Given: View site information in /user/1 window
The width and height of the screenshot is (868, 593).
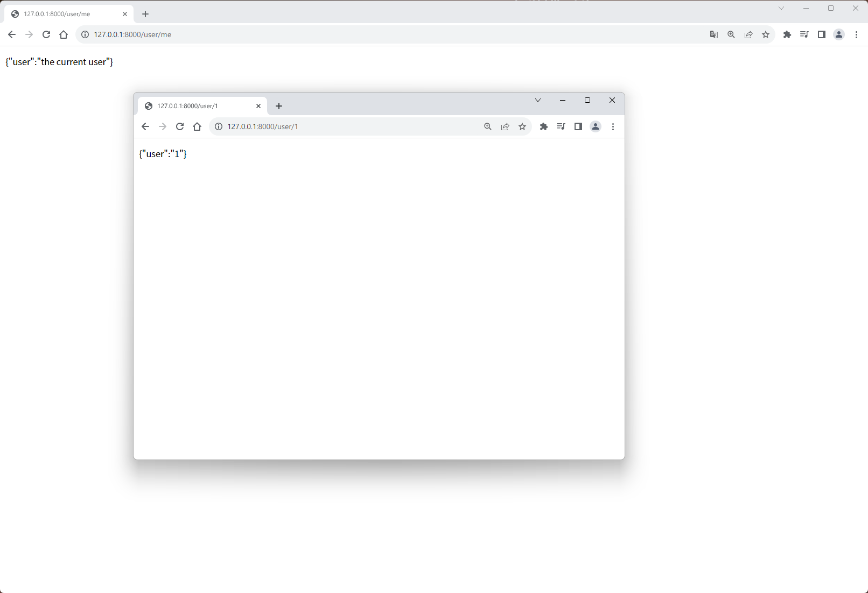Looking at the screenshot, I should (x=219, y=126).
